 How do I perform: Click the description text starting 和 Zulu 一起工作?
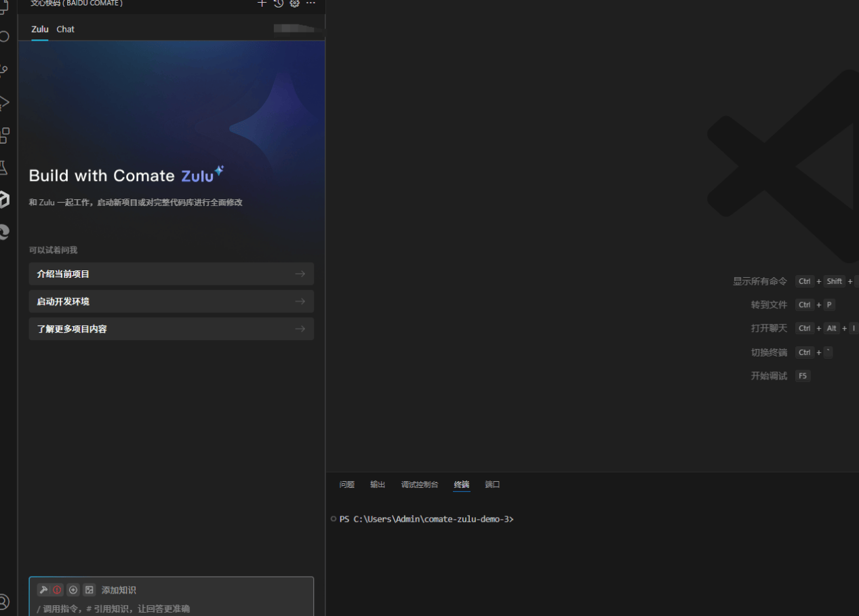[x=136, y=203]
